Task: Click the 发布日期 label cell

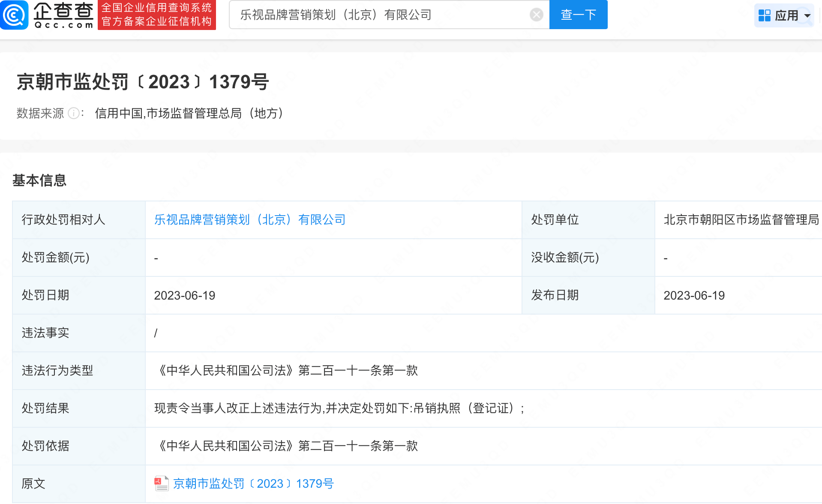Action: pos(588,295)
